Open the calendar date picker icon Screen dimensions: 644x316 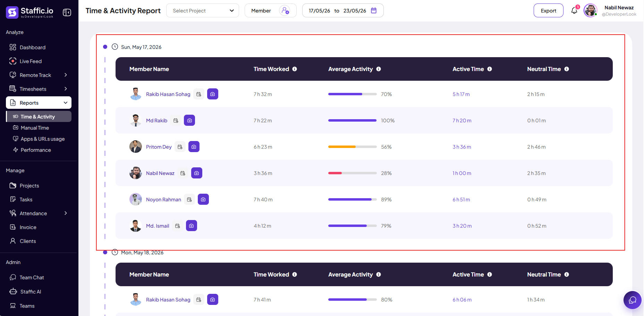(x=374, y=10)
